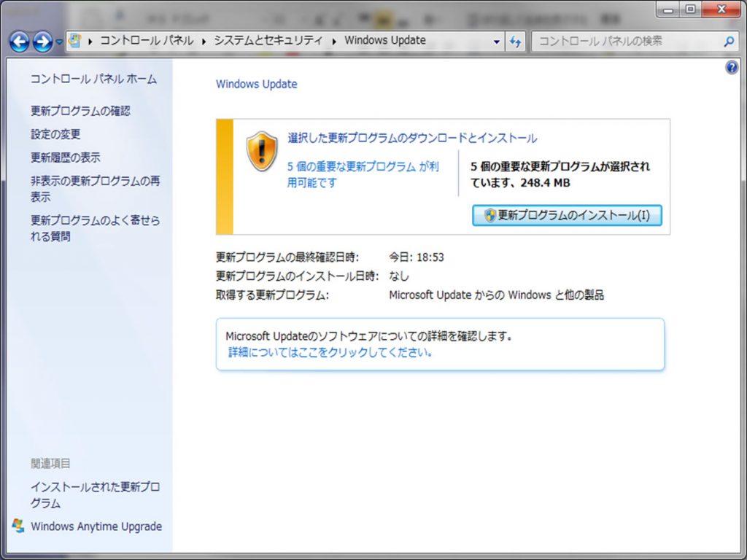
Task: Click the なし install date value
Action: [399, 276]
